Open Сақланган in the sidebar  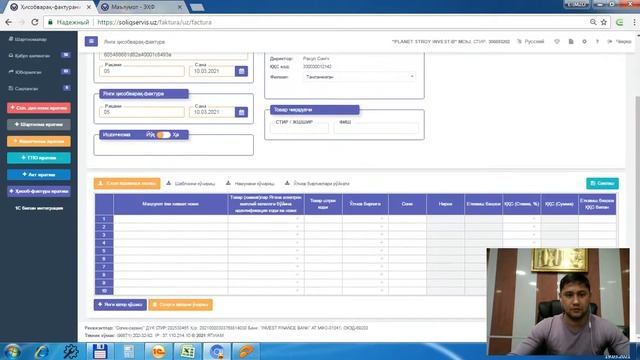(24, 88)
